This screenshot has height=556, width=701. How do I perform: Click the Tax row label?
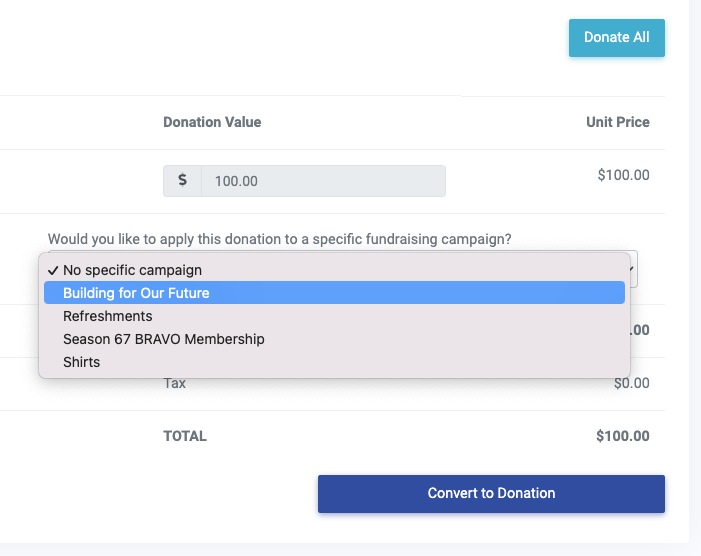175,383
